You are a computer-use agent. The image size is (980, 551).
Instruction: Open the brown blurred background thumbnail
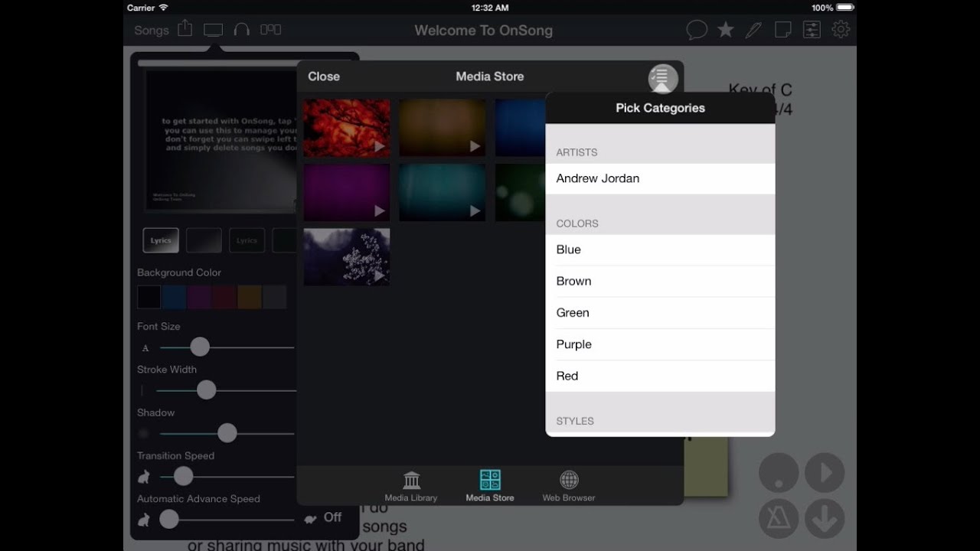pos(443,128)
